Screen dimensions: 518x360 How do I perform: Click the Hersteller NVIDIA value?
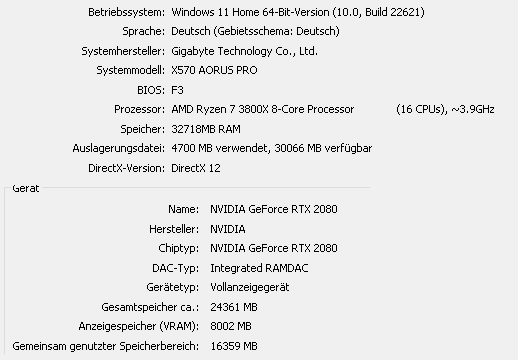click(228, 229)
